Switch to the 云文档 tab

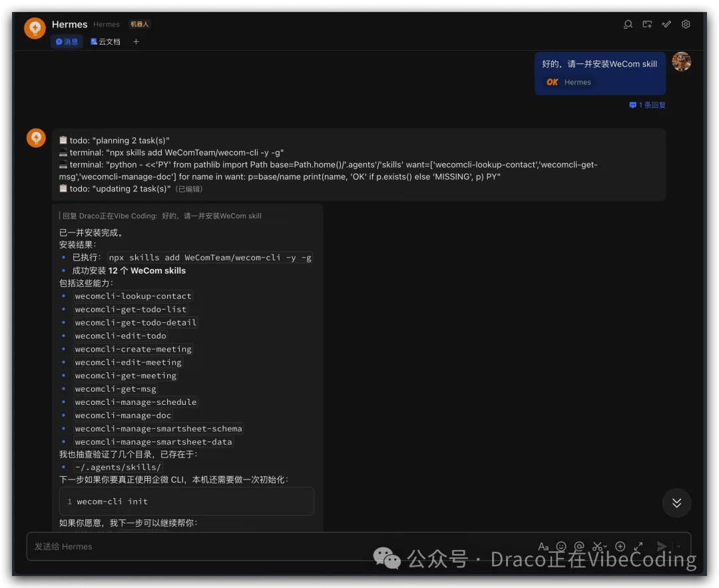click(x=105, y=41)
